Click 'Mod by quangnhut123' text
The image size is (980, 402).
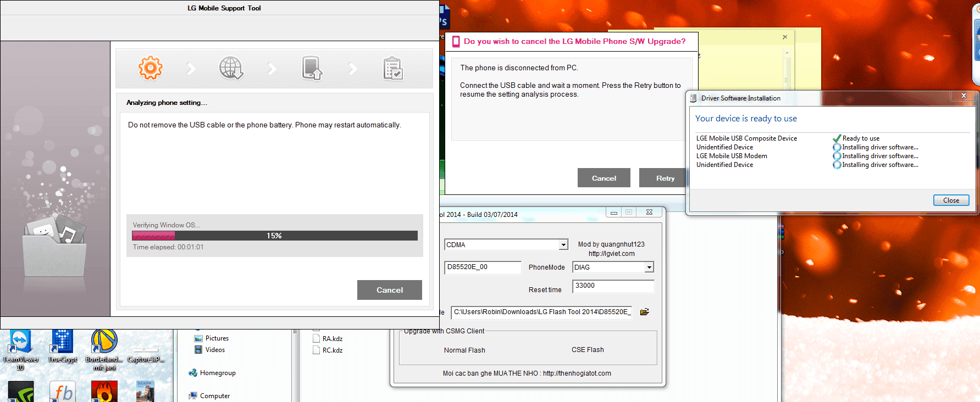click(611, 244)
